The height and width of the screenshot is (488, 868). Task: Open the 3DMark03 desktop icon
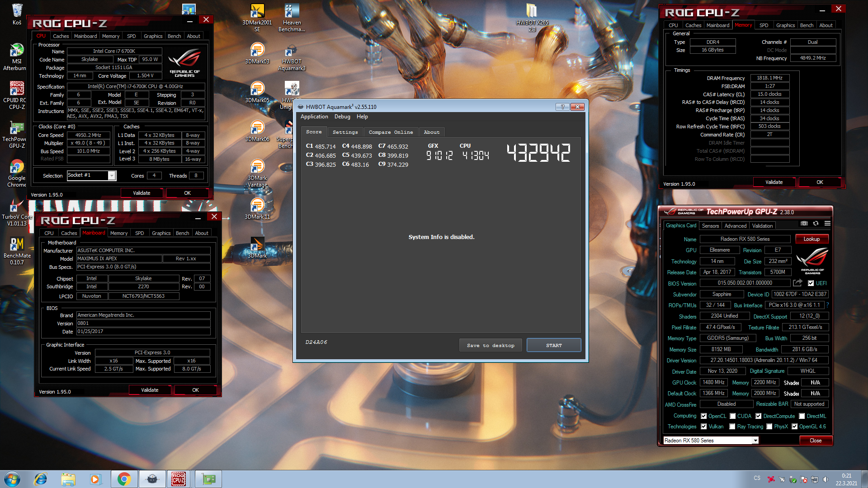pyautogui.click(x=257, y=53)
